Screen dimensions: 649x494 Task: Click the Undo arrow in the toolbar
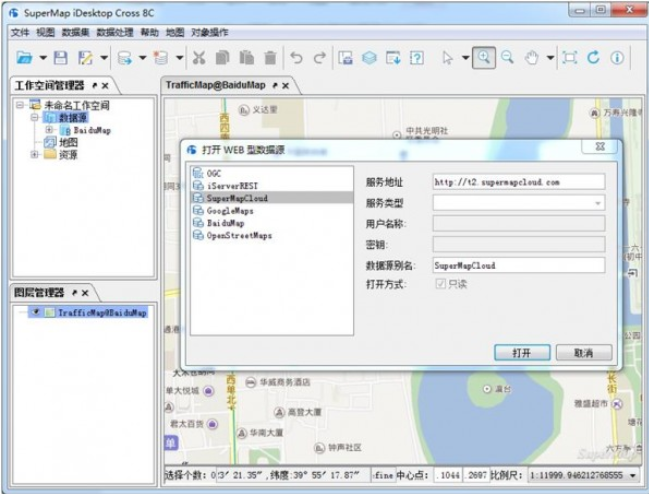click(x=296, y=58)
